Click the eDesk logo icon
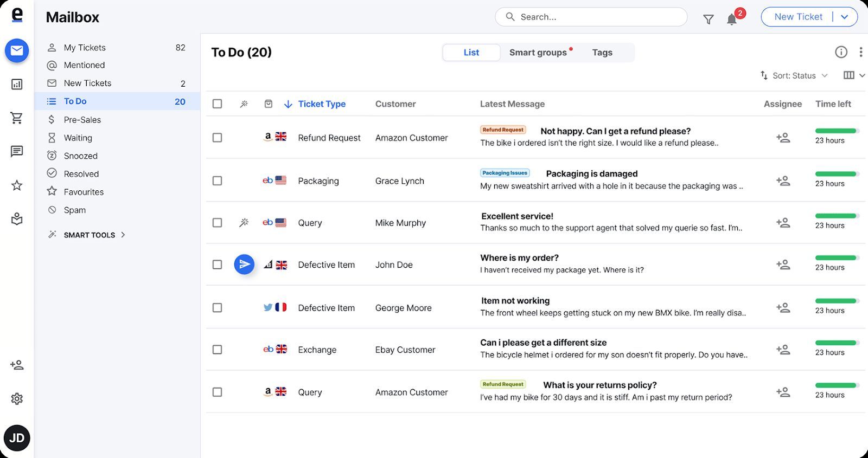 17,15
